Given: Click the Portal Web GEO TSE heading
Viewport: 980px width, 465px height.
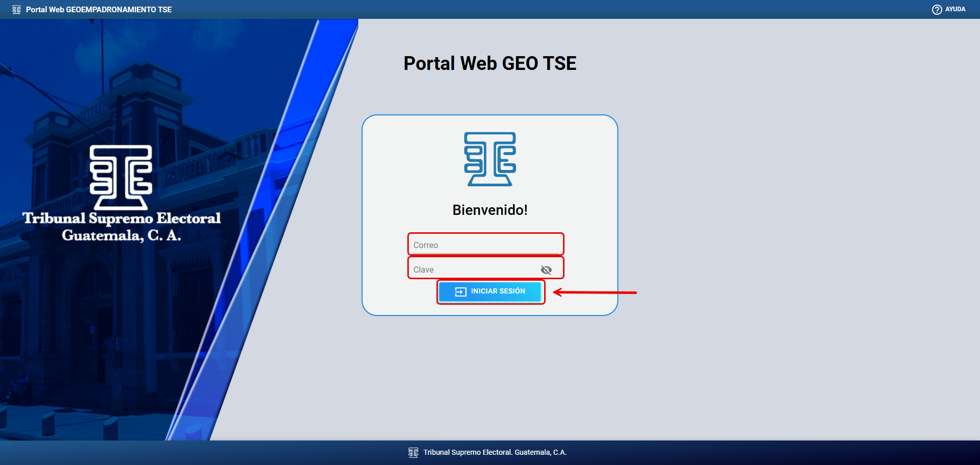Looking at the screenshot, I should tap(489, 63).
